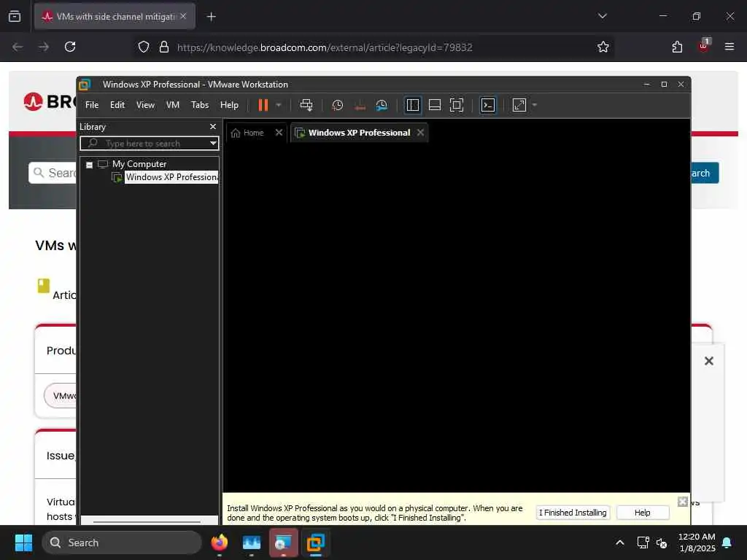Take a snapshot of this virtual machine

click(337, 105)
